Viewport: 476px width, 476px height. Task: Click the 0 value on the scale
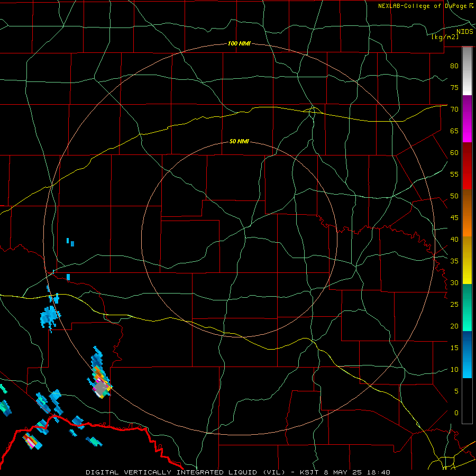coord(456,413)
